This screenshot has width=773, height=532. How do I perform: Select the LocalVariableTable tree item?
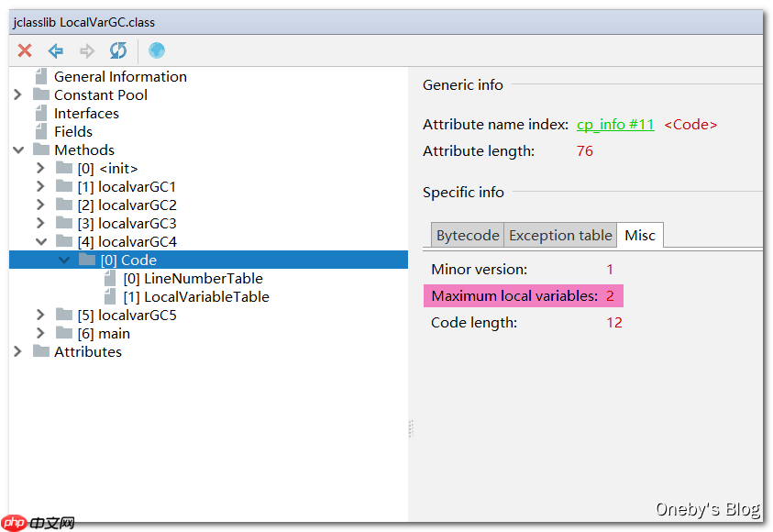click(x=206, y=297)
